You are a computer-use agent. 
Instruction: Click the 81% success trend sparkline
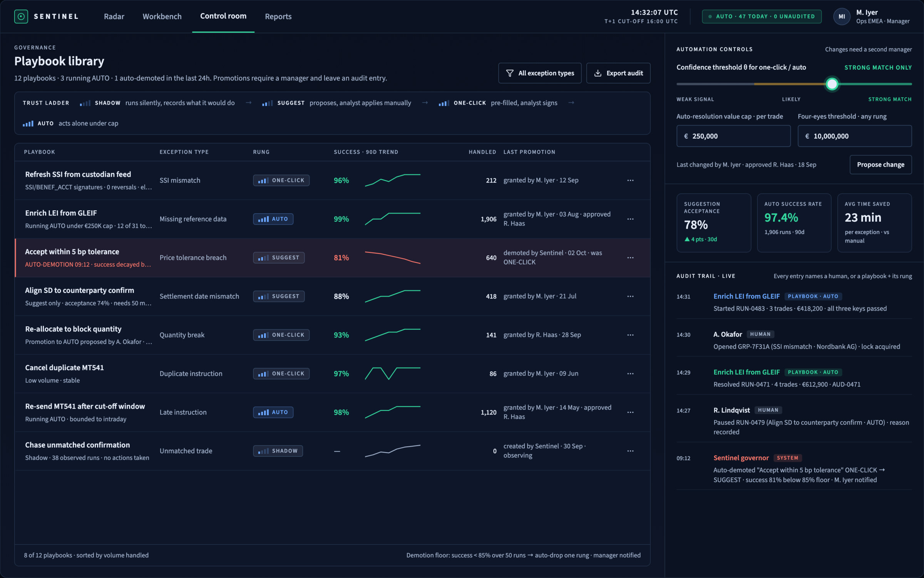[393, 258]
